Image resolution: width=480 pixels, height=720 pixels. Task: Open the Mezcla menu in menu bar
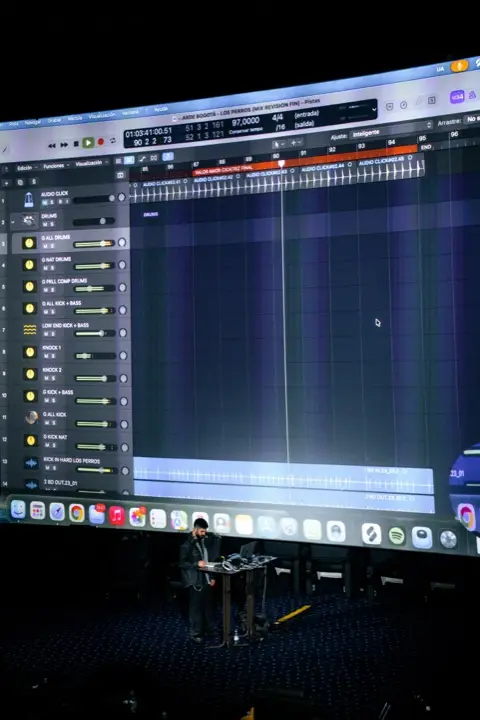75,118
